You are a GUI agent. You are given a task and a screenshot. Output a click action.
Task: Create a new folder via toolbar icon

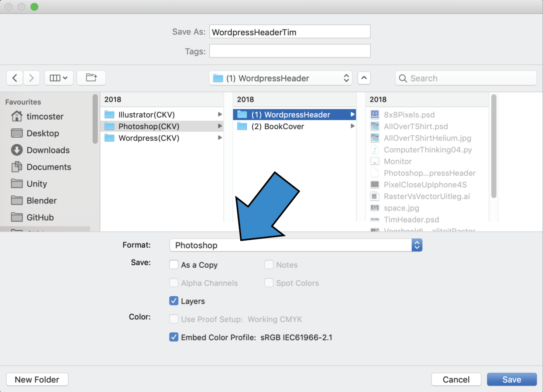coord(91,78)
